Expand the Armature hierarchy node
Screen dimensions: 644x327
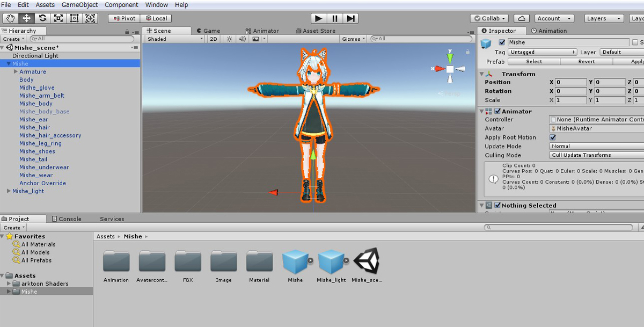(x=16, y=71)
